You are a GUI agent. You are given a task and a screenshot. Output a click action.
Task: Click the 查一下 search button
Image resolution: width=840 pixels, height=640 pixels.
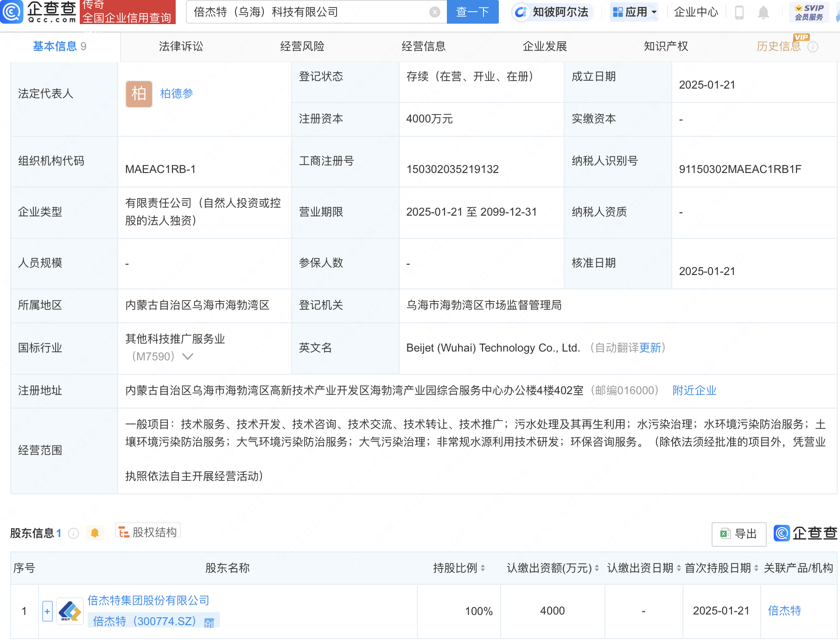tap(472, 12)
